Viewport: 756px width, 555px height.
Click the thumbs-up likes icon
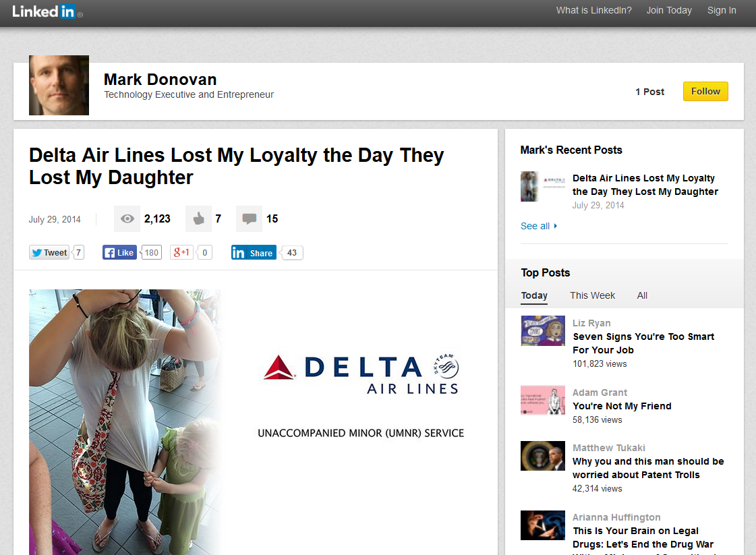(x=198, y=218)
